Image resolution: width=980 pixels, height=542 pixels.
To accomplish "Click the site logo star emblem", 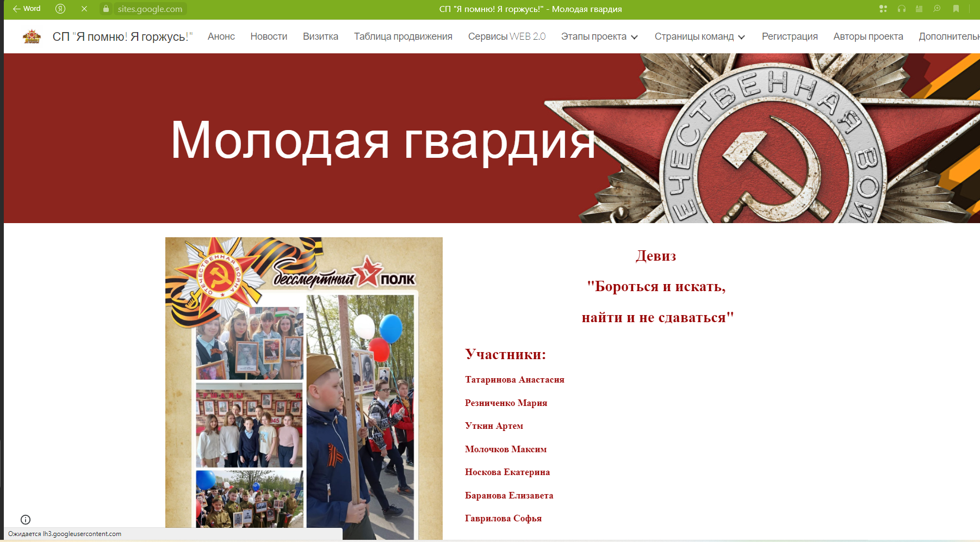I will click(32, 36).
